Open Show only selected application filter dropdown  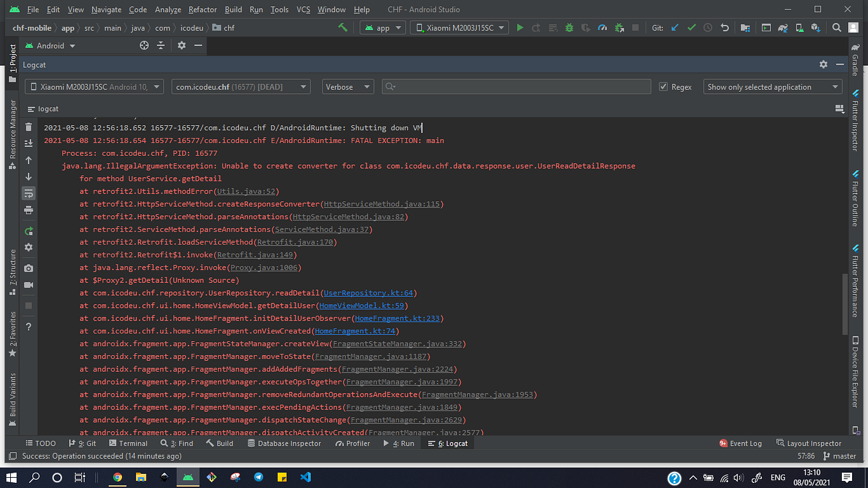click(x=773, y=87)
